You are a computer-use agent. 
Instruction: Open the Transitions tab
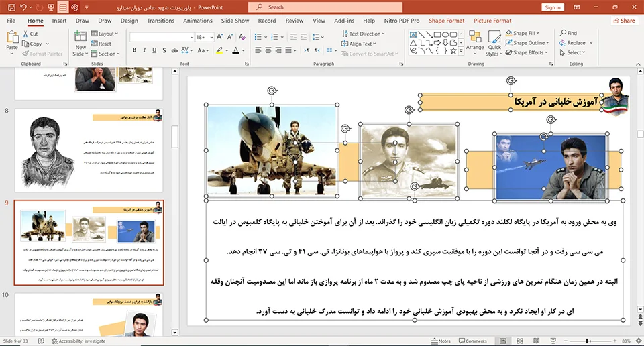pyautogui.click(x=160, y=21)
